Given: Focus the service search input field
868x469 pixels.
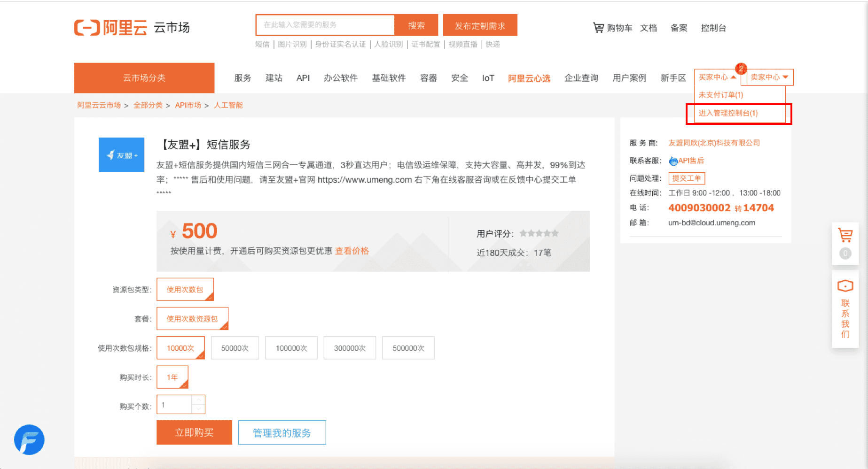Looking at the screenshot, I should point(325,25).
